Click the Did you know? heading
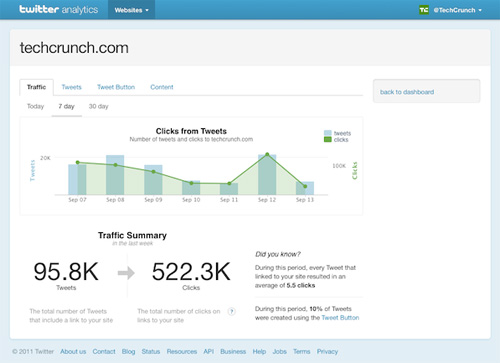This screenshot has width=500, height=363. click(278, 254)
